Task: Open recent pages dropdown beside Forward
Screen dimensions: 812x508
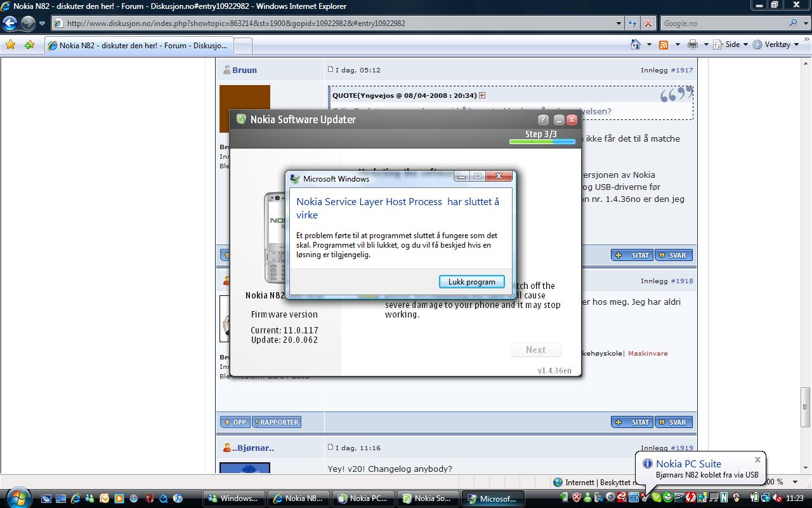Action: click(x=43, y=23)
